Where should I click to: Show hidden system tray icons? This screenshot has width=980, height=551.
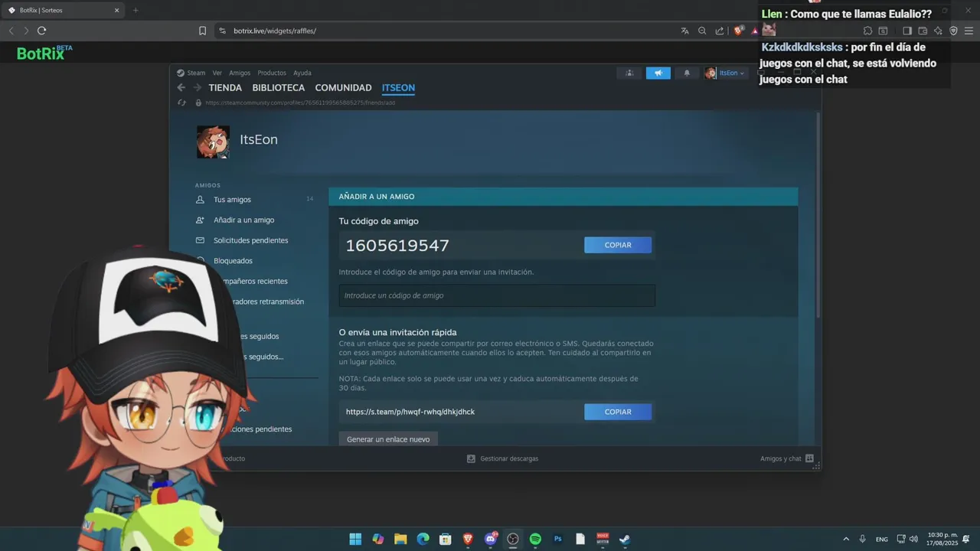coord(846,539)
